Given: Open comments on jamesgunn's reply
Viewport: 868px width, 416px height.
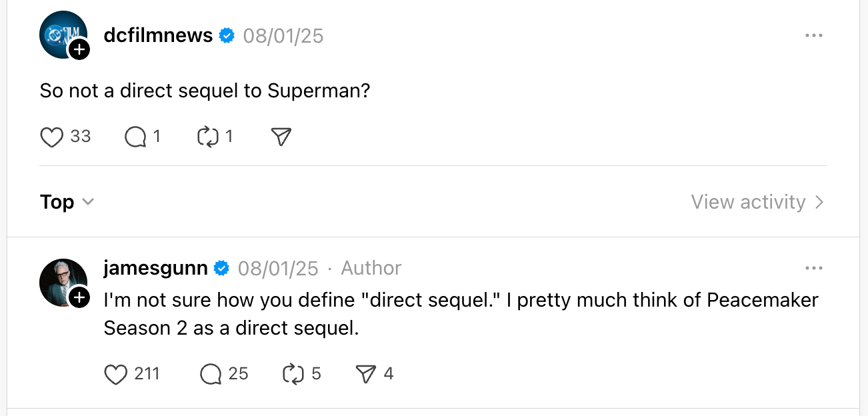Looking at the screenshot, I should (x=211, y=375).
